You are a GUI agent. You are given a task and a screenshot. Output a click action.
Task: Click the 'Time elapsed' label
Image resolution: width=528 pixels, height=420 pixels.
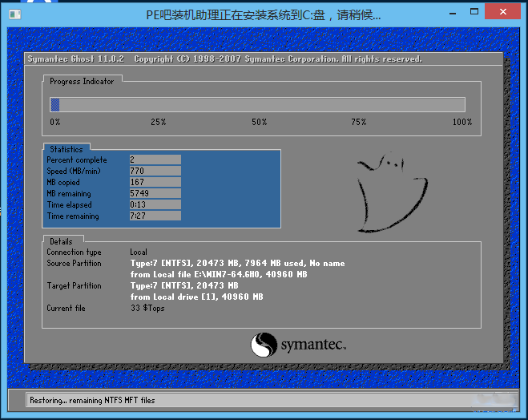(x=70, y=204)
